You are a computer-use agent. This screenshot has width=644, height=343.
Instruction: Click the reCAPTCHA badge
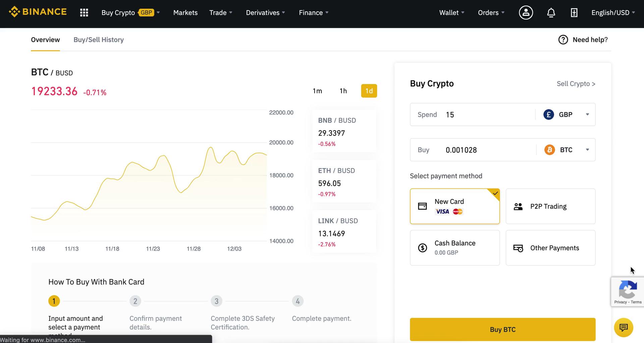(628, 292)
